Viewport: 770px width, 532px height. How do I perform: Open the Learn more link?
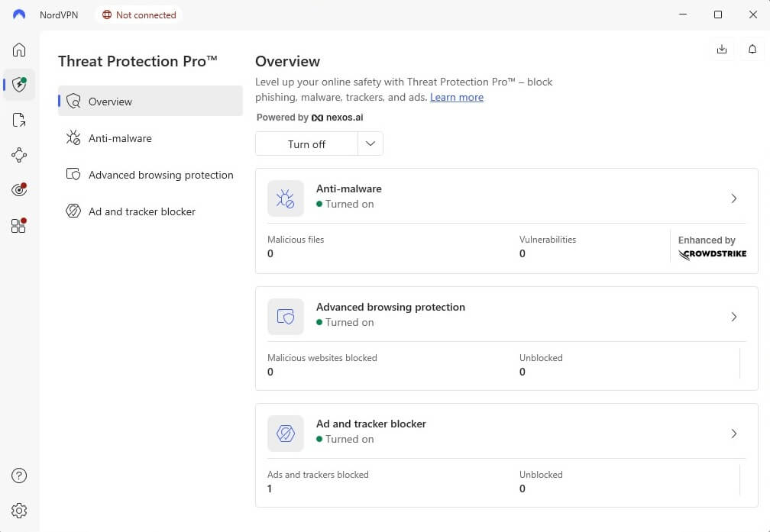456,97
